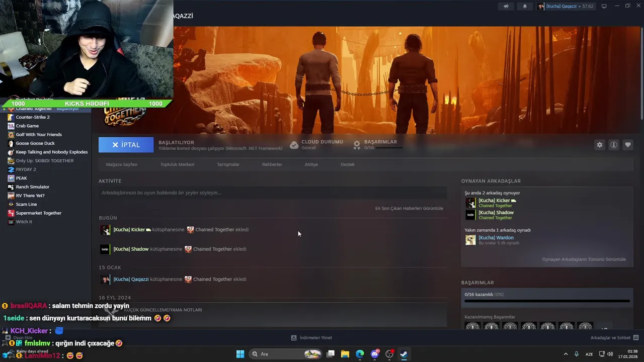Open the Atölye tab
This screenshot has height=362, width=644.
pos(311,164)
